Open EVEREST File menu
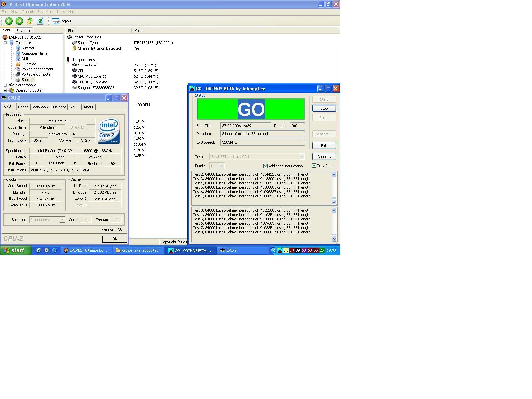532x399 pixels. pos(4,12)
